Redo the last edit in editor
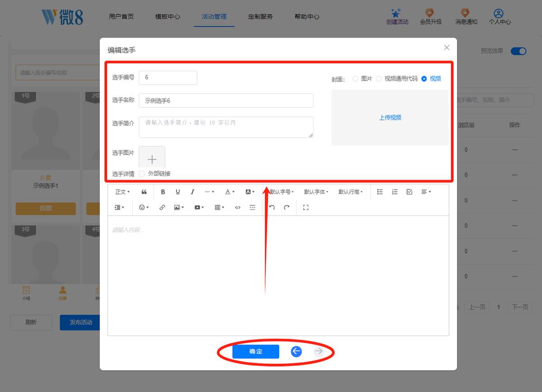 pos(286,207)
